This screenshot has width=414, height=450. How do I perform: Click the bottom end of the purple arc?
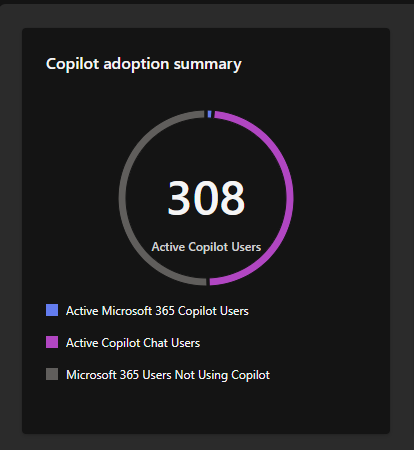click(x=212, y=282)
